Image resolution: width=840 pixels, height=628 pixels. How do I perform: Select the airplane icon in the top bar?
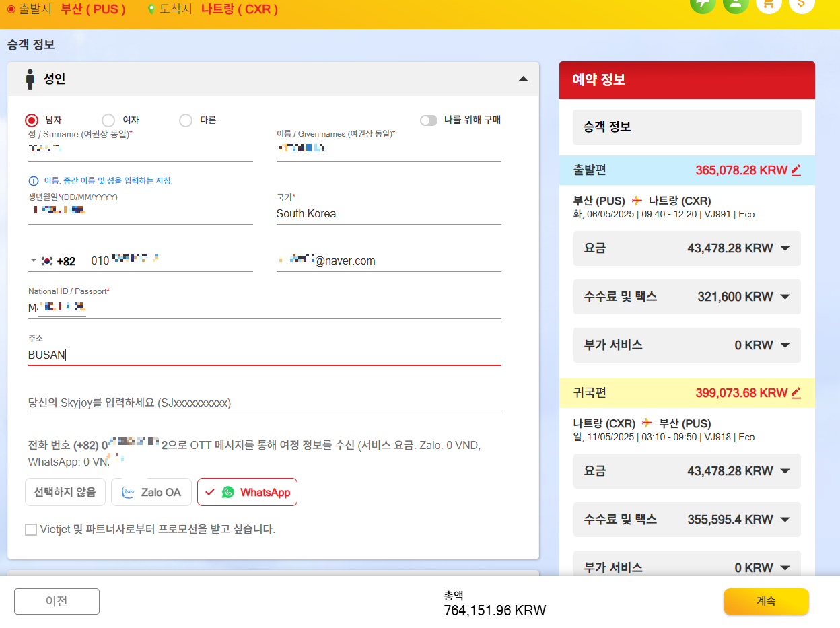[703, 5]
